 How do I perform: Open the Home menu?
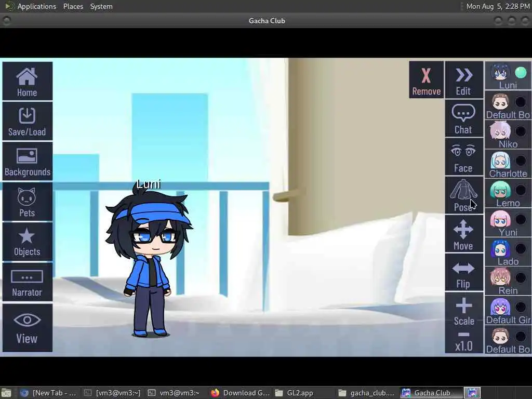pyautogui.click(x=28, y=81)
